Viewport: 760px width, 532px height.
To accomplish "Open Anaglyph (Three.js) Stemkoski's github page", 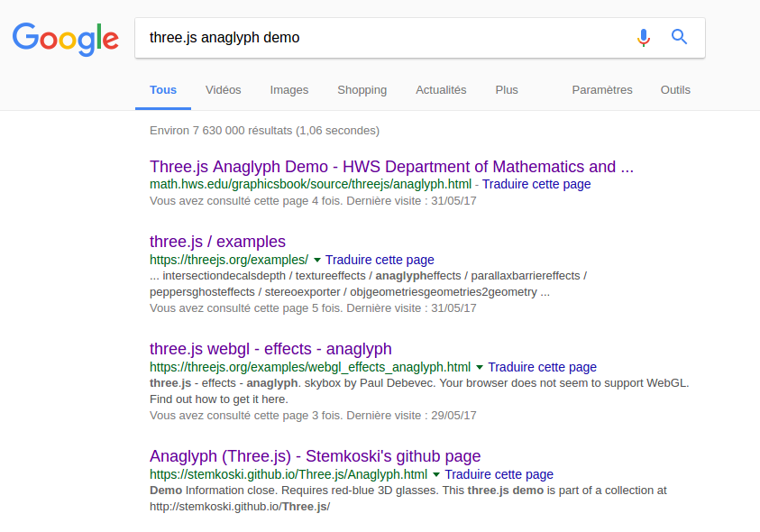I will click(x=315, y=456).
